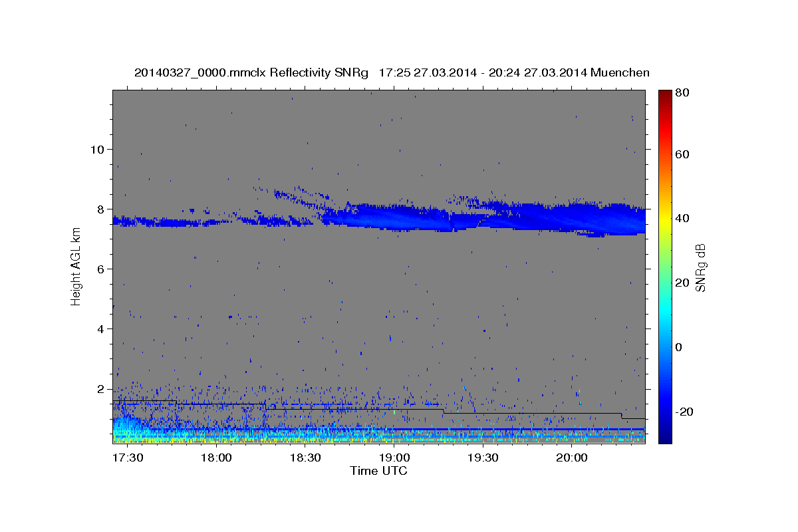Click the height tick label 2
The height and width of the screenshot is (532, 798).
pyautogui.click(x=100, y=388)
